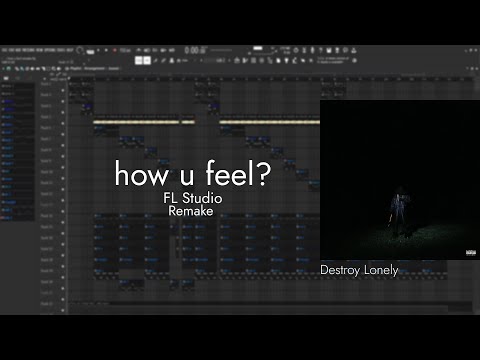Select the playlist paint brush tool
Image resolution: width=480 pixels, height=360 pixels.
(21, 69)
